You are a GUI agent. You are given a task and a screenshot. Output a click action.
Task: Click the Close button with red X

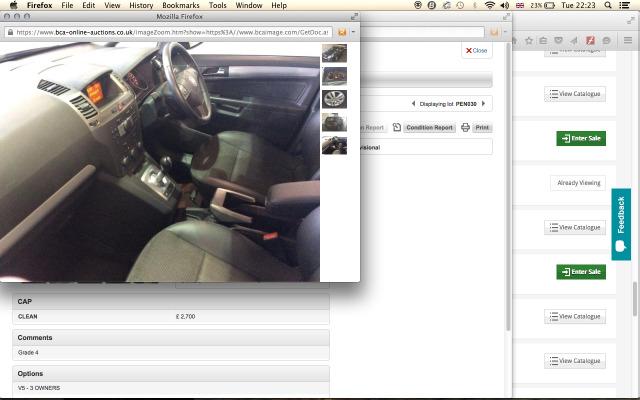477,51
